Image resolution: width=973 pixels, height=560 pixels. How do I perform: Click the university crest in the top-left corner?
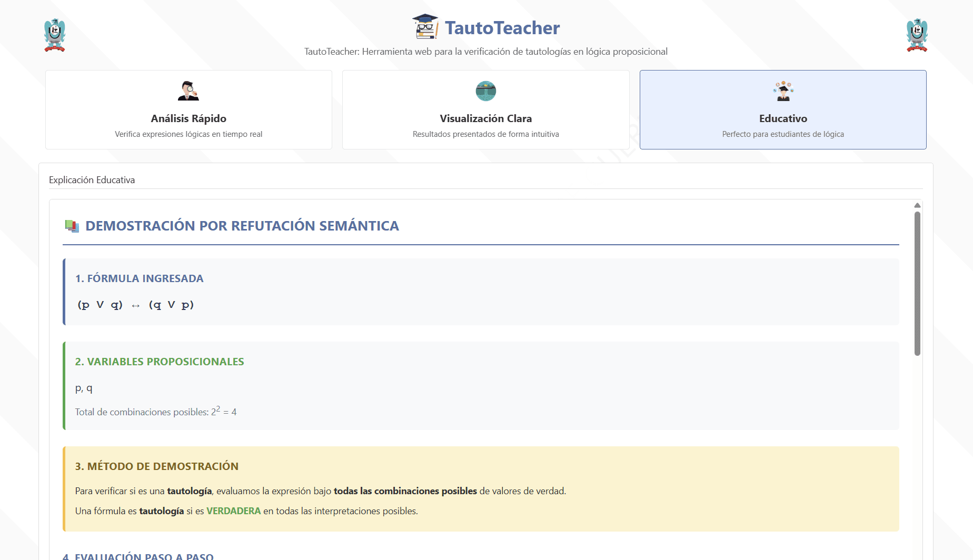[55, 35]
